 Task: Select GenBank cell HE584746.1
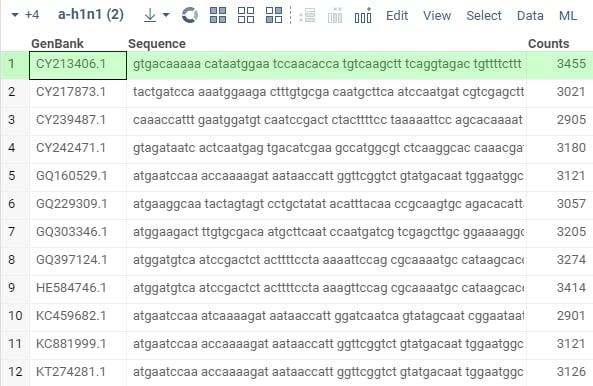[x=78, y=289]
